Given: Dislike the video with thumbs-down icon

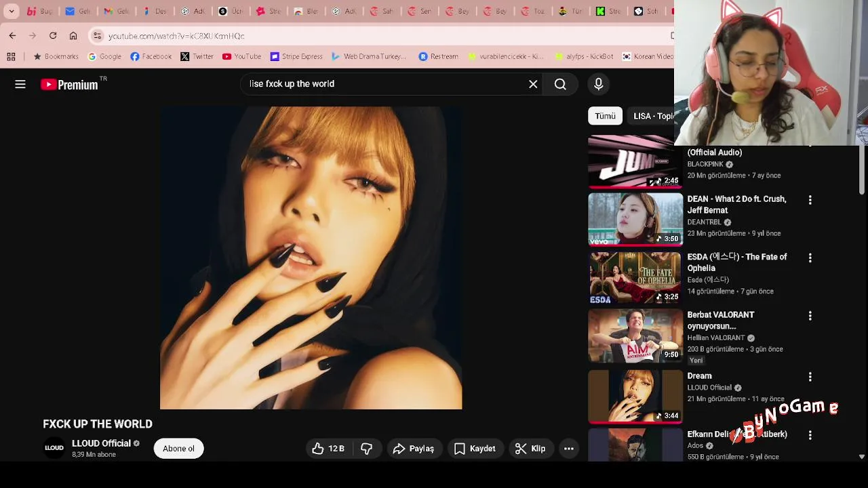Looking at the screenshot, I should [x=367, y=449].
